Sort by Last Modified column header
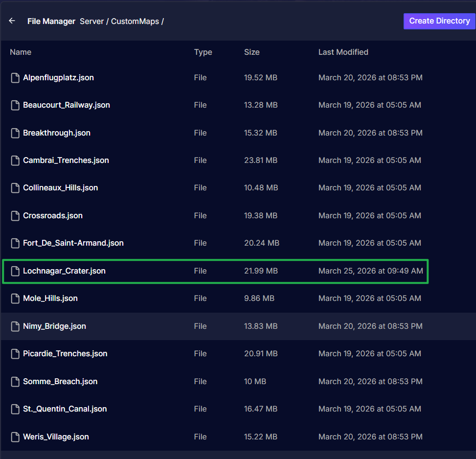 (343, 52)
